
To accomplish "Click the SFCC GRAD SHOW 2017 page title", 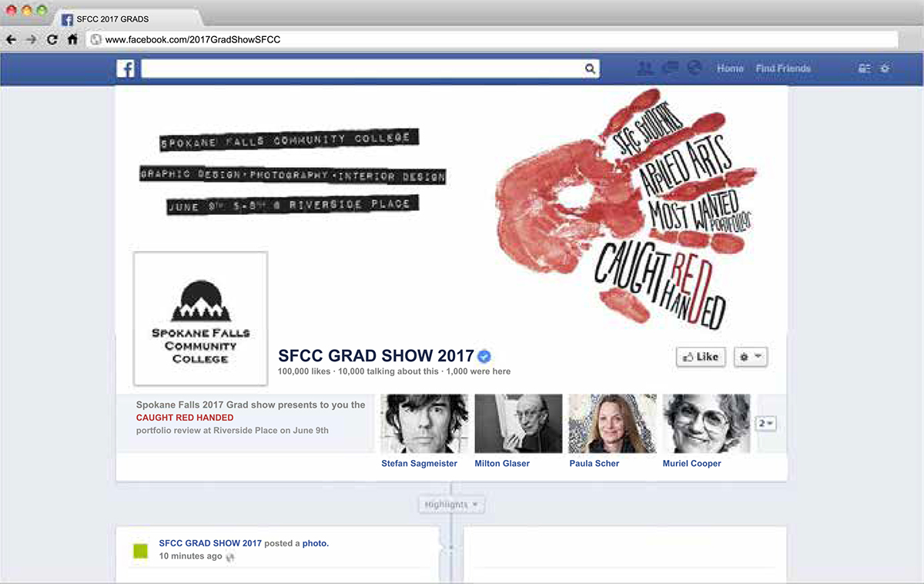I will (376, 356).
